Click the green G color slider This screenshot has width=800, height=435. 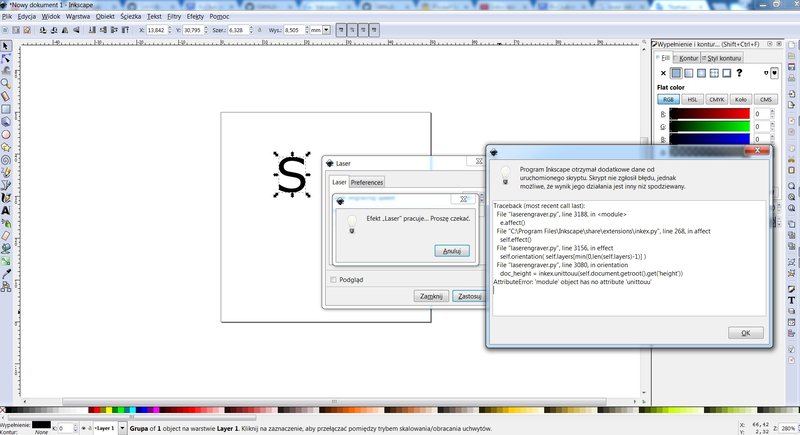coord(710,126)
